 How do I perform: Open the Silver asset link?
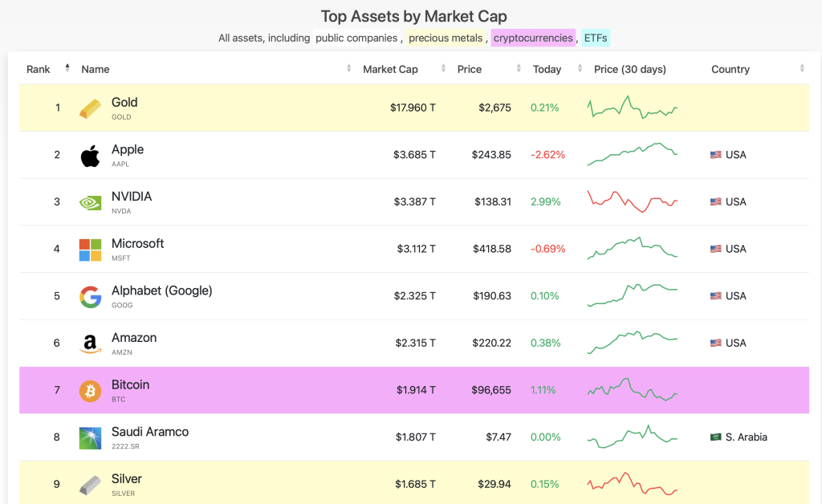tap(126, 479)
